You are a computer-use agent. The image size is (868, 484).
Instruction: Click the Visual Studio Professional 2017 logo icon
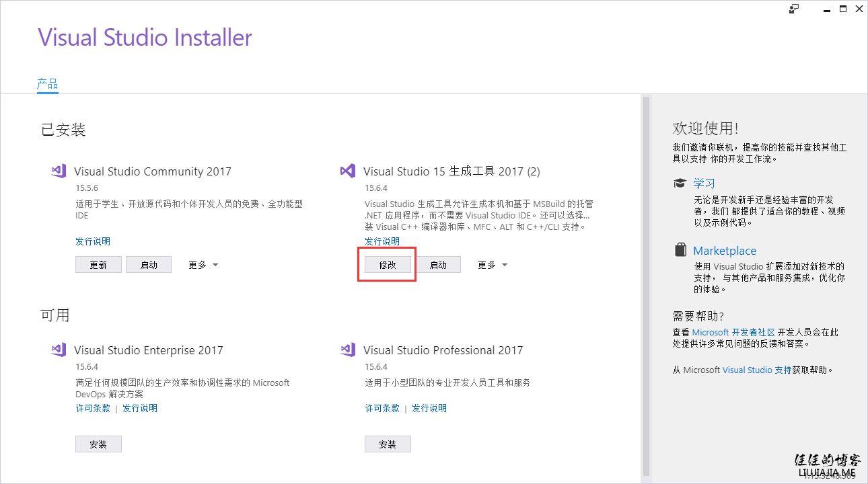pos(348,350)
